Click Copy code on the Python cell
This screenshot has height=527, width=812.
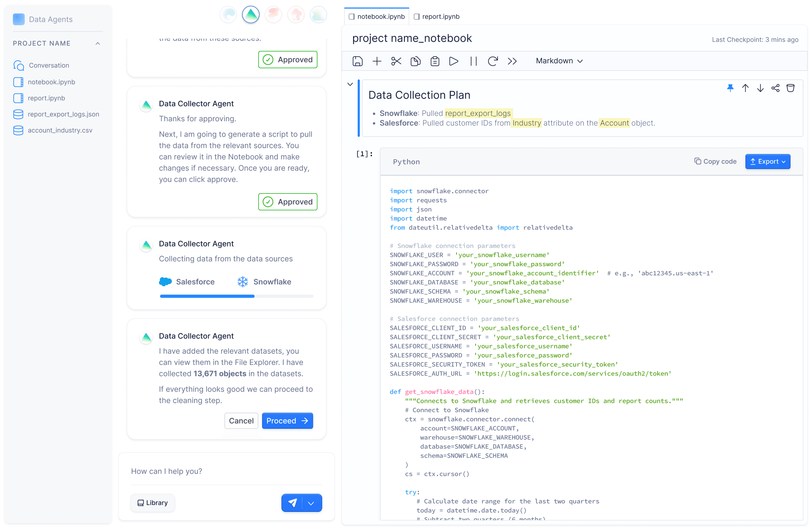(715, 161)
